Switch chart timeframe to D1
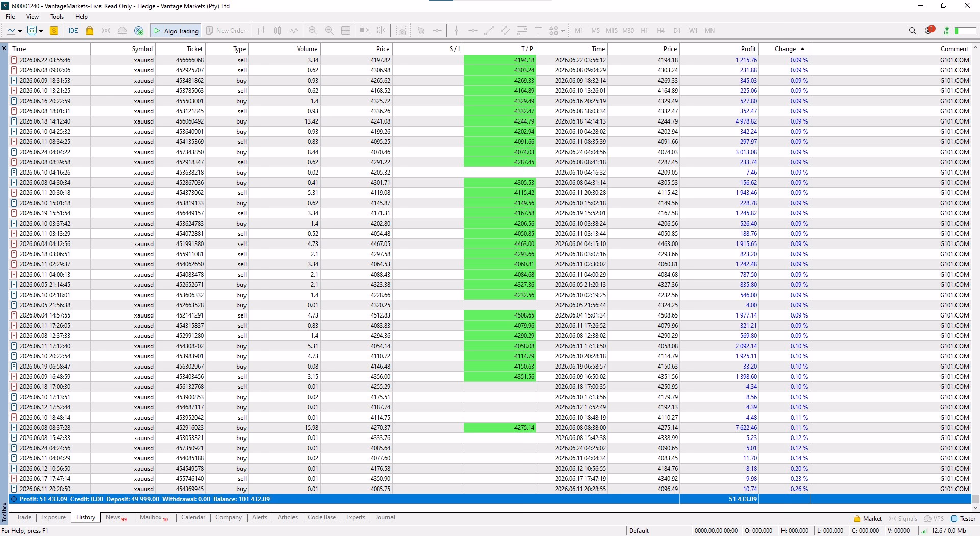 coord(677,31)
